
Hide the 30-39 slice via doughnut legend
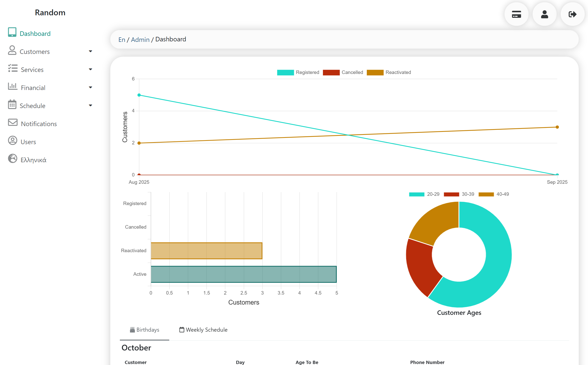[459, 194]
